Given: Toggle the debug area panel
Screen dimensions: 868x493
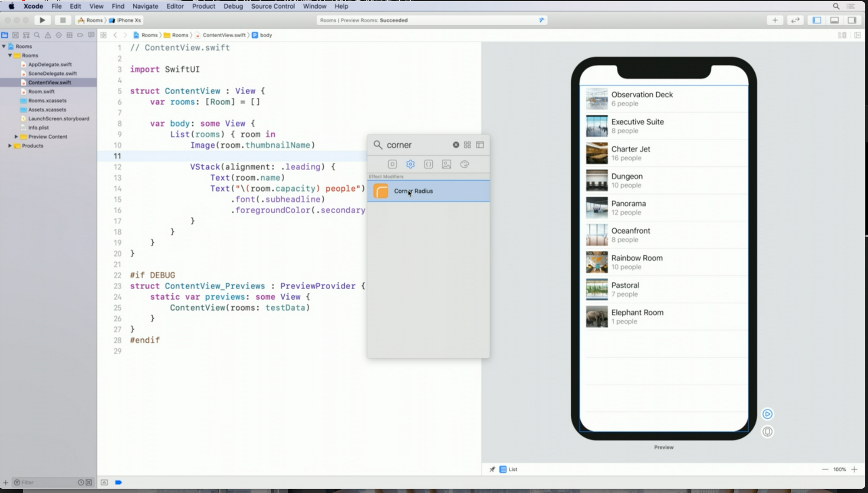Looking at the screenshot, I should click(834, 20).
